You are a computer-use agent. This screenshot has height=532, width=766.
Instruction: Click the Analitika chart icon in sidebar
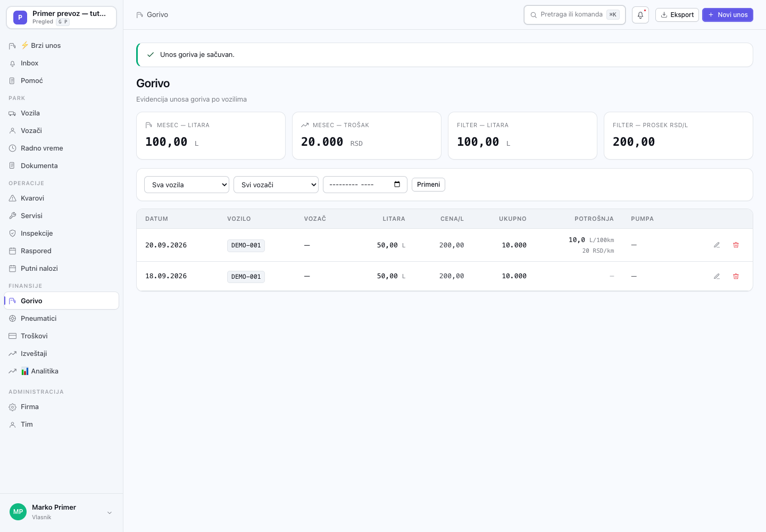point(25,371)
